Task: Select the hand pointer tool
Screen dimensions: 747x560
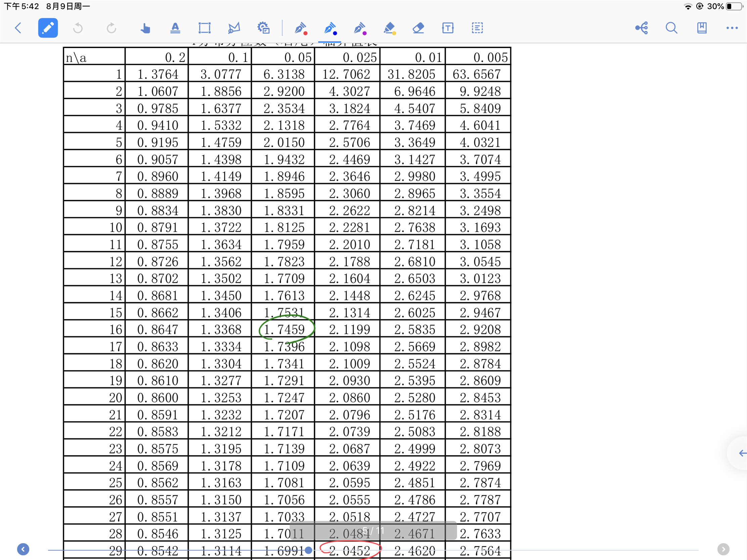Action: (x=145, y=28)
